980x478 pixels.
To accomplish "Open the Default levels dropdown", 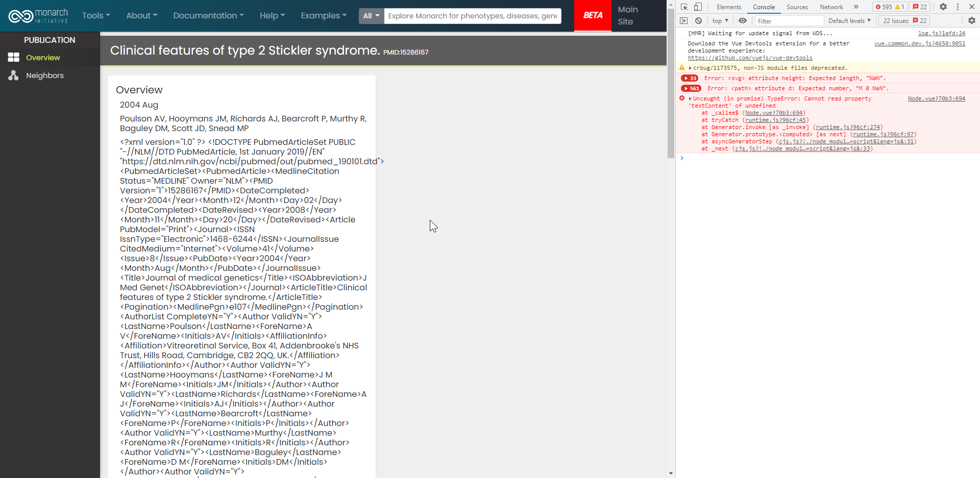I will point(849,20).
